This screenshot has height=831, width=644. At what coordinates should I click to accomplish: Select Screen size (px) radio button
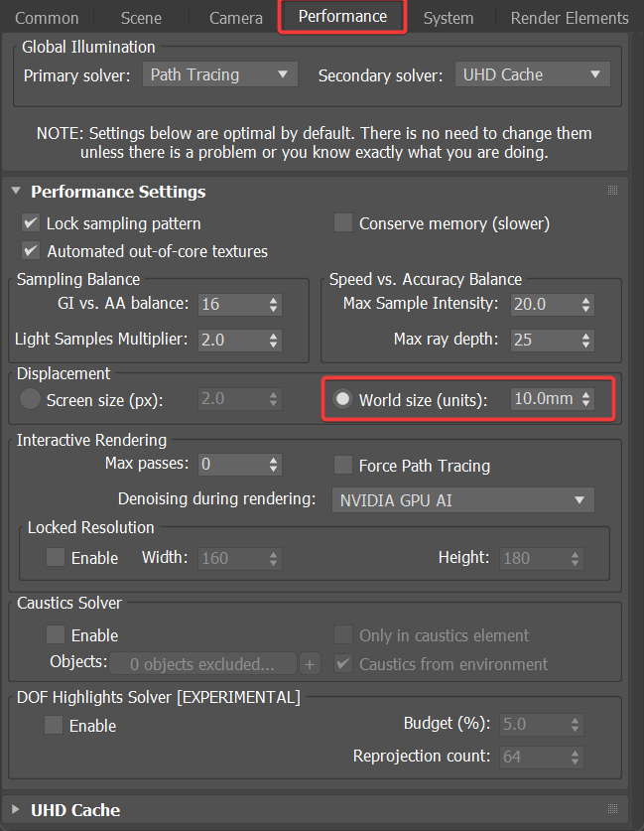(x=31, y=400)
